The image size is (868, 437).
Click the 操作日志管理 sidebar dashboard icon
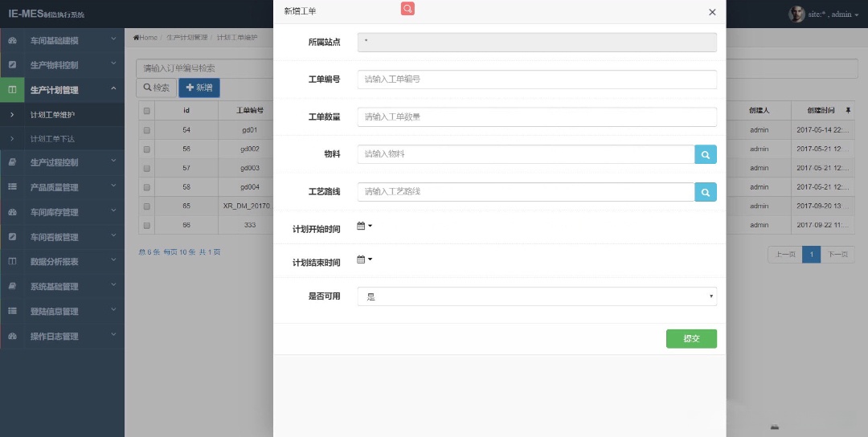[12, 336]
